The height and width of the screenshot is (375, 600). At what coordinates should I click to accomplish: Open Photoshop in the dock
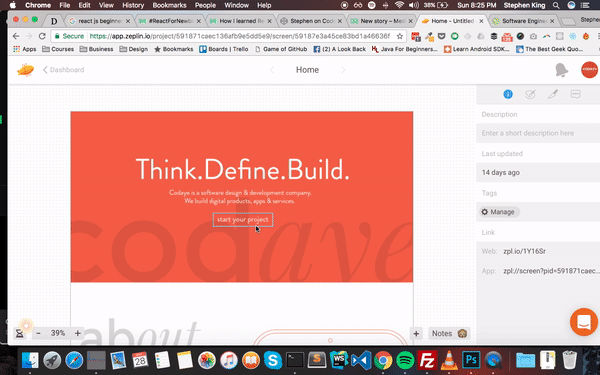(x=471, y=360)
